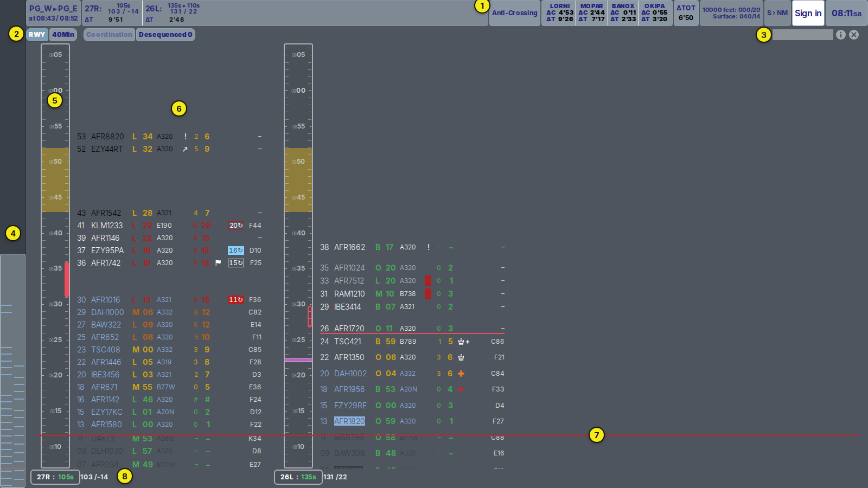Open the PG_W to PG_E configuration panel
The image size is (868, 488).
(x=53, y=13)
